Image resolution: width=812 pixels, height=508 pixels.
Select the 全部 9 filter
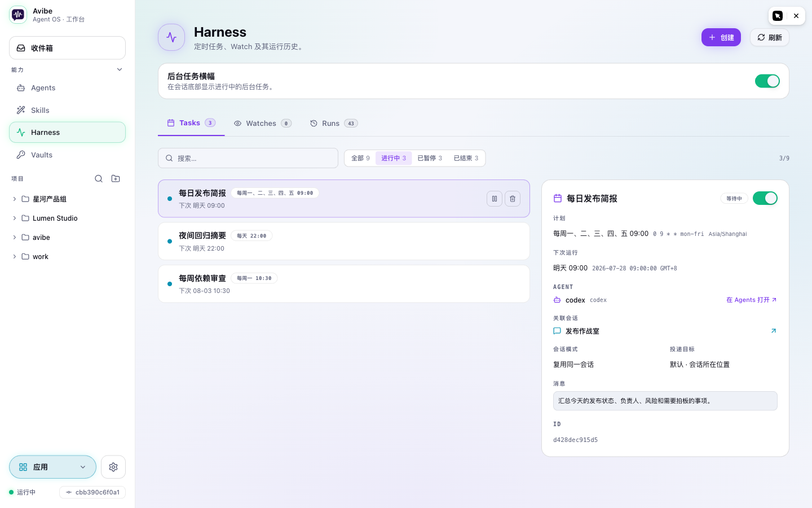point(360,158)
